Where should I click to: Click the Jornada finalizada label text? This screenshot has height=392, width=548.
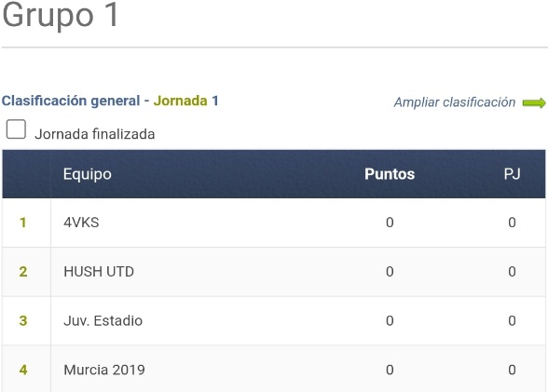click(95, 134)
